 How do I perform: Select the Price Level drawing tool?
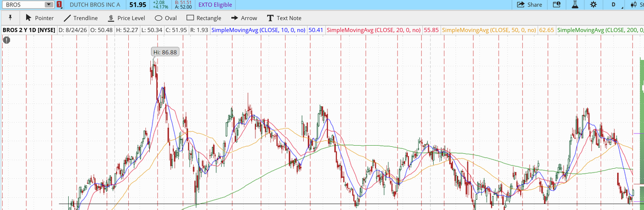126,18
